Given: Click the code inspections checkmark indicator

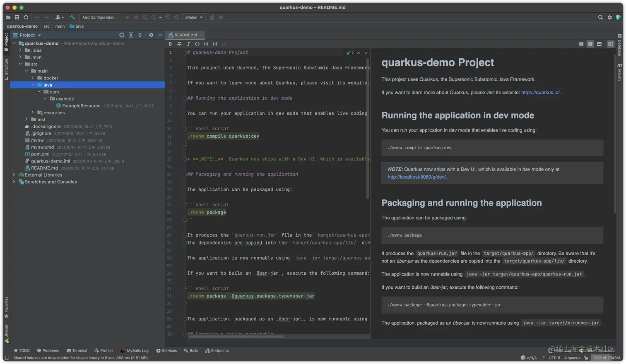Looking at the screenshot, I should click(350, 53).
